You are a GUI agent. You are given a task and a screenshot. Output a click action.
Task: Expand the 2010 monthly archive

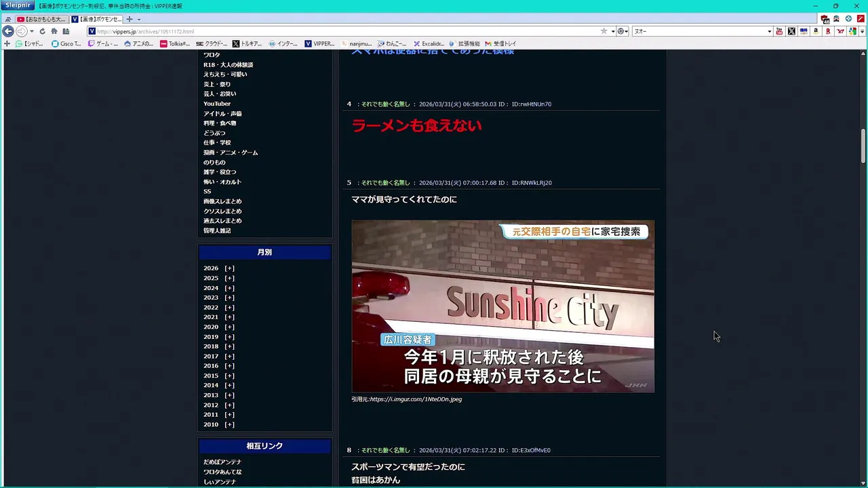coord(229,424)
